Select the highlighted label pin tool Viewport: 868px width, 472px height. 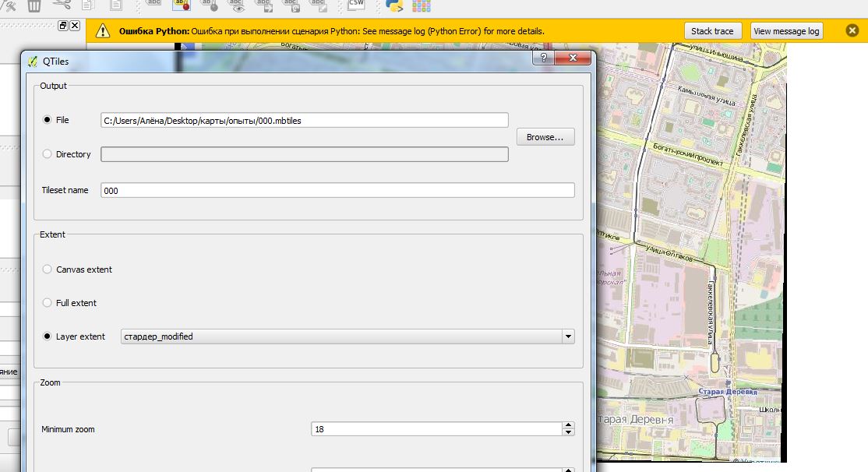click(x=181, y=5)
